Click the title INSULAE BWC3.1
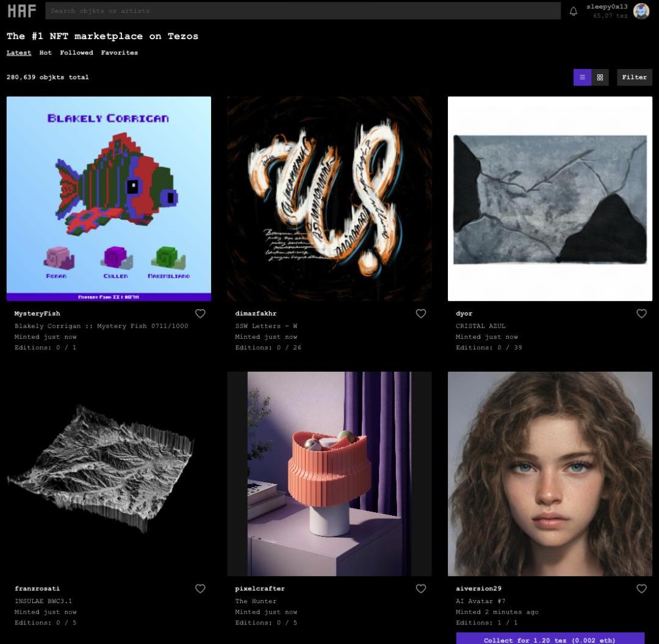Viewport: 659px width, 644px height. tap(43, 601)
